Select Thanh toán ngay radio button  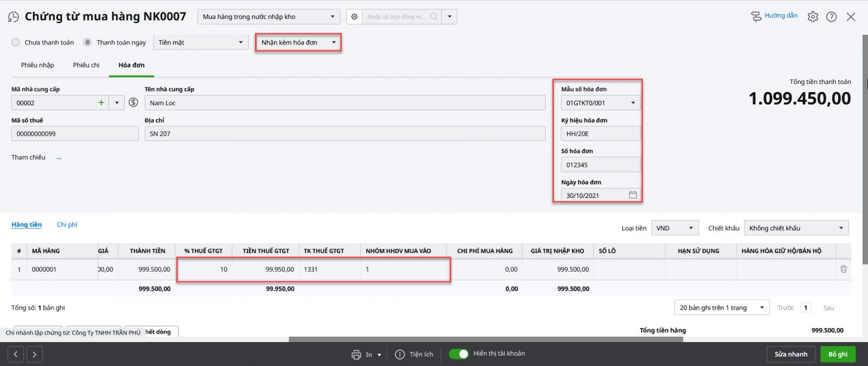pos(87,42)
